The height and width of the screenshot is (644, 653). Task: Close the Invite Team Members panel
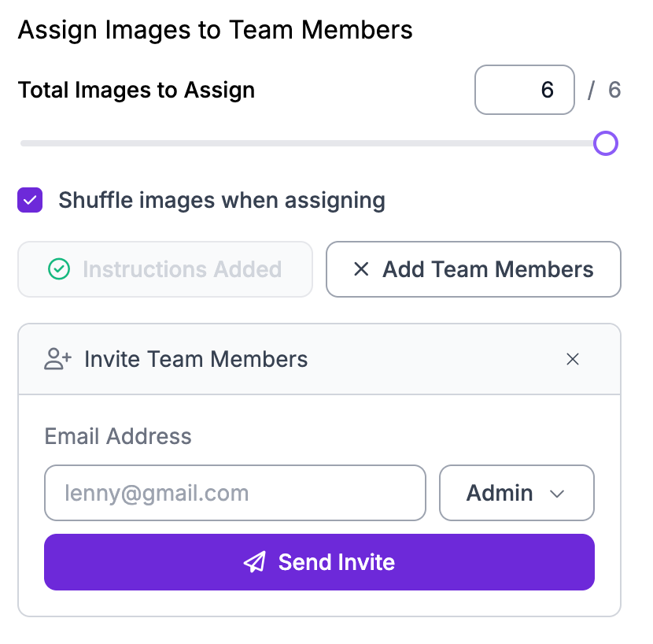click(x=573, y=359)
